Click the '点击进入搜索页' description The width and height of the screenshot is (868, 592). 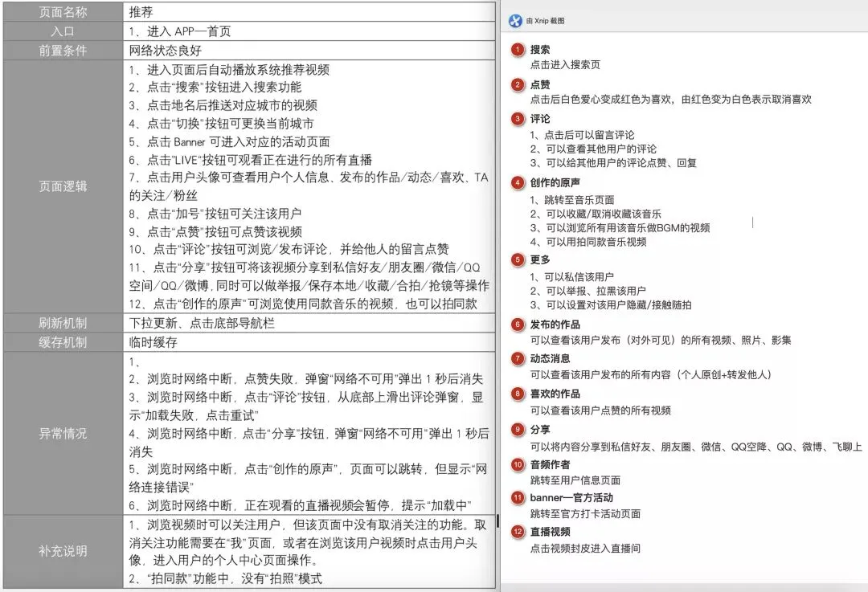tap(565, 65)
